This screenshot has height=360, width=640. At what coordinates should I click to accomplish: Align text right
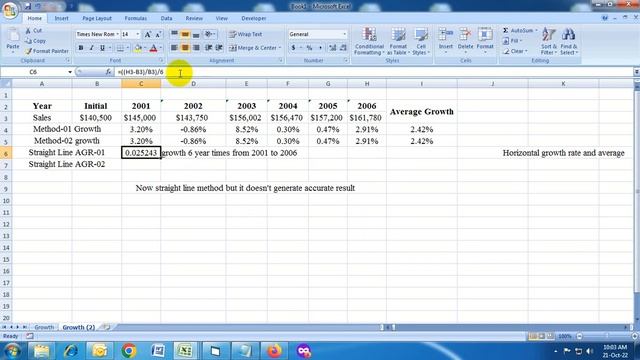(196, 48)
